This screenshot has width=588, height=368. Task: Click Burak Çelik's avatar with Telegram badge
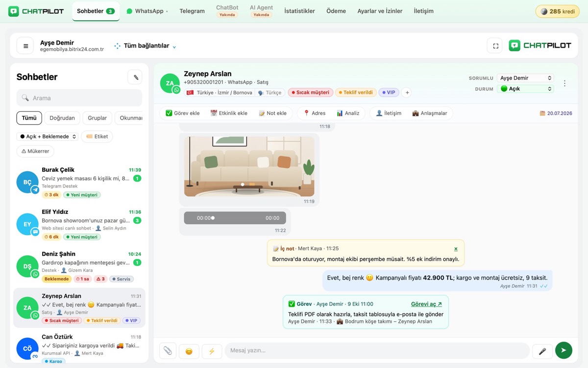[x=27, y=182]
